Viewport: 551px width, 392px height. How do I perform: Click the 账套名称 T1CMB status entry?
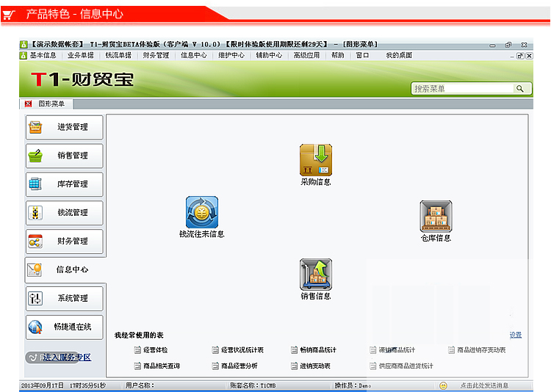253,385
